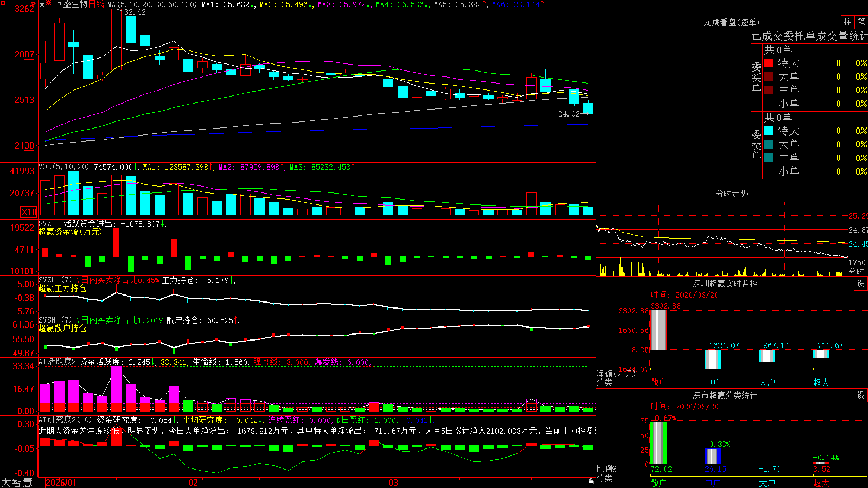
Task: Click SVZL (7) indicator label
Action: [55, 280]
